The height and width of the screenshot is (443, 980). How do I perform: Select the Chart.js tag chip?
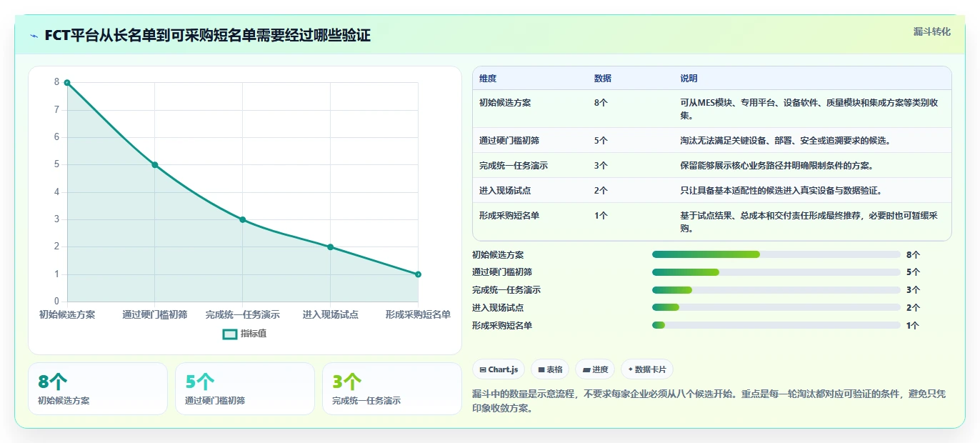tap(499, 369)
